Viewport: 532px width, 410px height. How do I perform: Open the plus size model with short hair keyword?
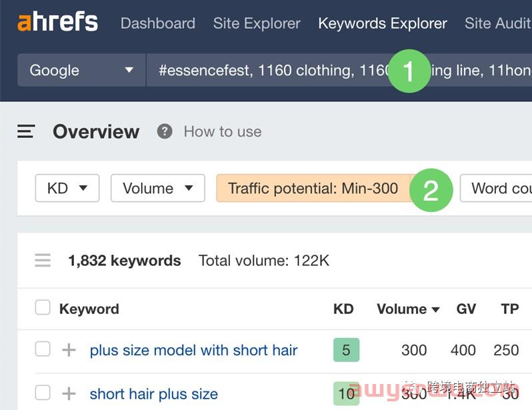click(194, 350)
